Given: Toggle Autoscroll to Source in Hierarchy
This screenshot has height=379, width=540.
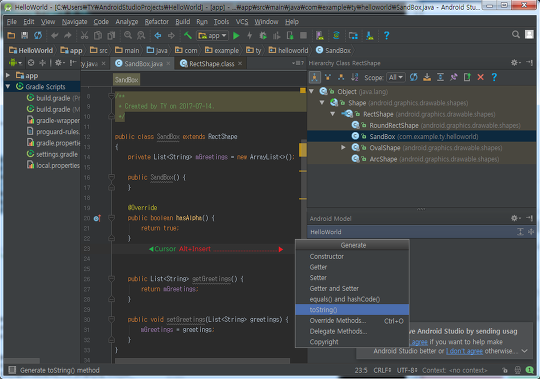Looking at the screenshot, I should [x=427, y=77].
